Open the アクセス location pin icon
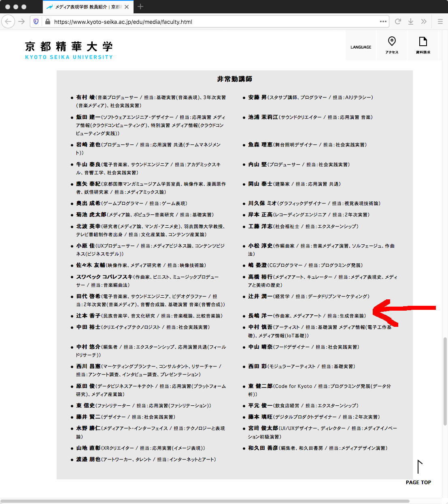This screenshot has width=448, height=504. pos(392,45)
